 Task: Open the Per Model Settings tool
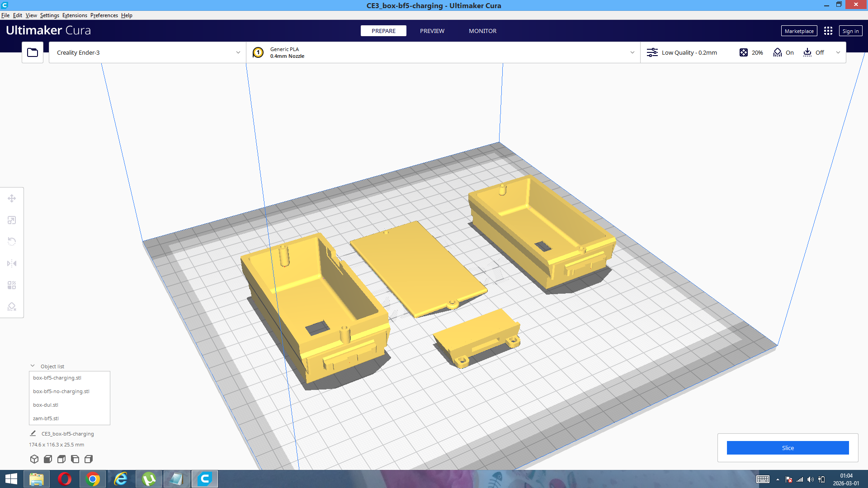point(12,285)
